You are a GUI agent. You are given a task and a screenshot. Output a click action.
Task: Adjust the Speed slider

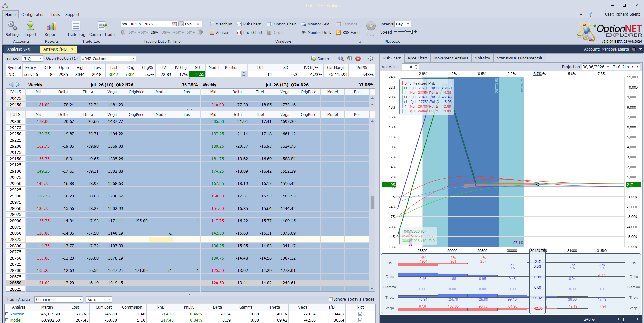[x=406, y=32]
